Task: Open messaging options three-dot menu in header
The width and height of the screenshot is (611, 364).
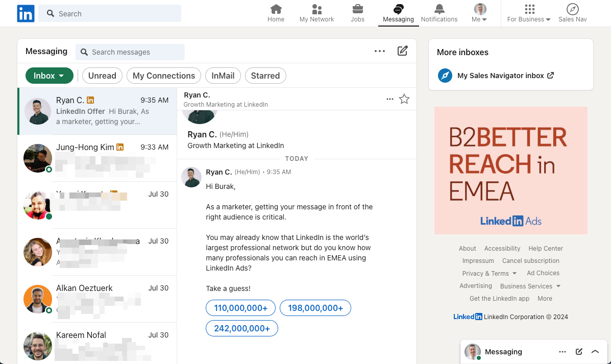Action: tap(380, 51)
